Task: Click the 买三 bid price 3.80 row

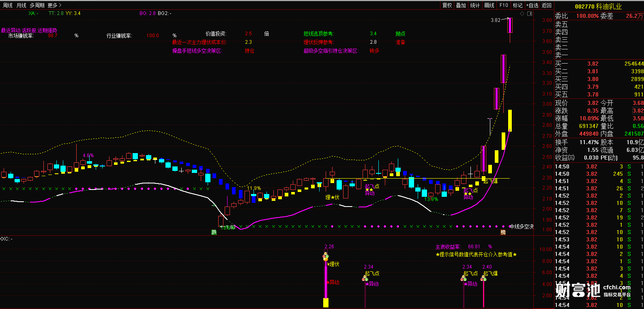Action: (599, 79)
